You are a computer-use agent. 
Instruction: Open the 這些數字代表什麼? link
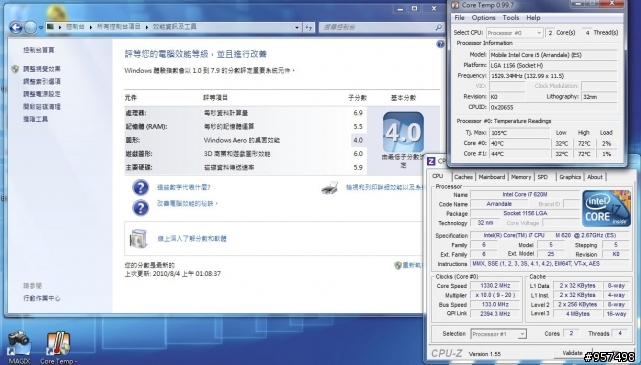184,188
